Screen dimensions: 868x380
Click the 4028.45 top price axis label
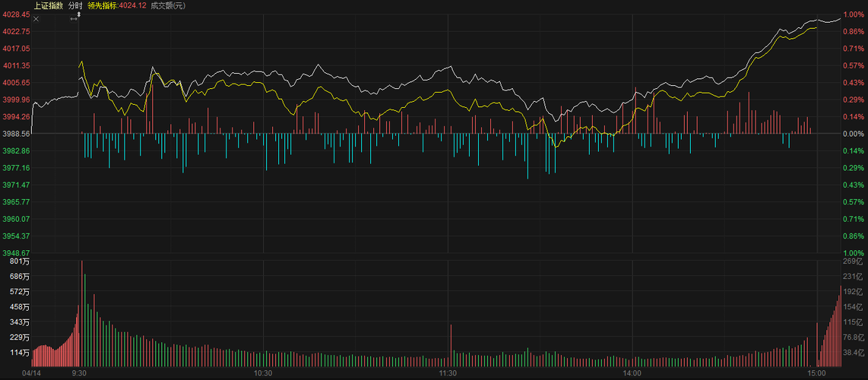(x=16, y=14)
